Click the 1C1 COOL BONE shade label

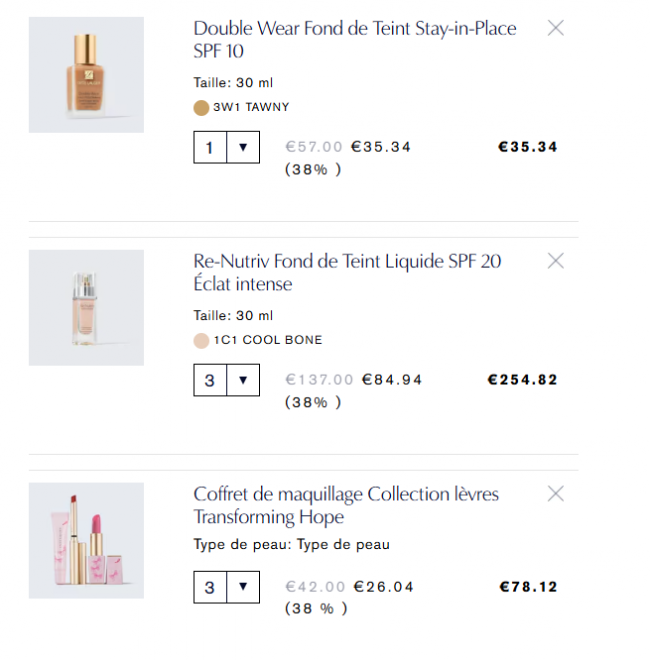pos(268,340)
